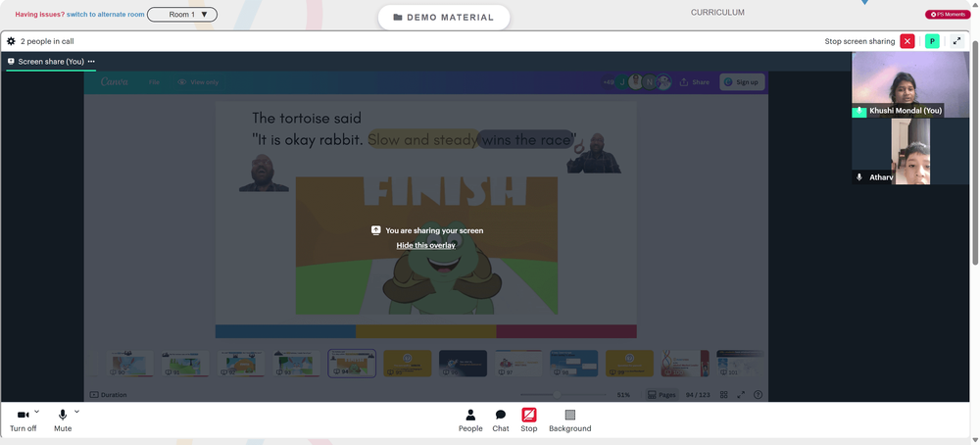The height and width of the screenshot is (445, 980).
Task: Open Screen share three-dots menu
Action: [x=91, y=61]
